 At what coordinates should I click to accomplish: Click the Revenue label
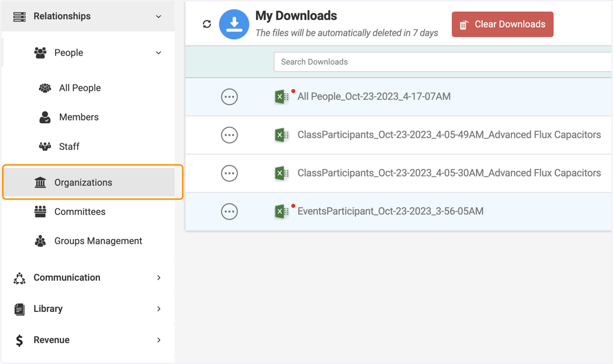pyautogui.click(x=52, y=340)
